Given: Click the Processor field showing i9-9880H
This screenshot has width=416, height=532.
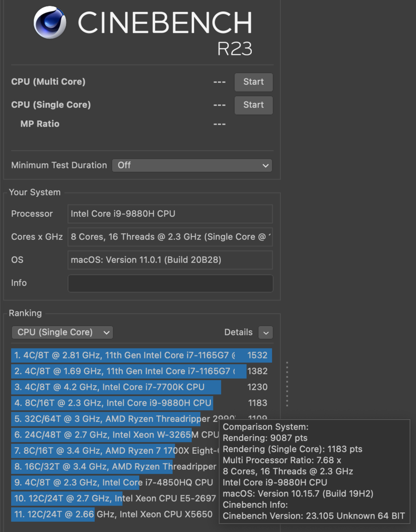Looking at the screenshot, I should point(170,214).
